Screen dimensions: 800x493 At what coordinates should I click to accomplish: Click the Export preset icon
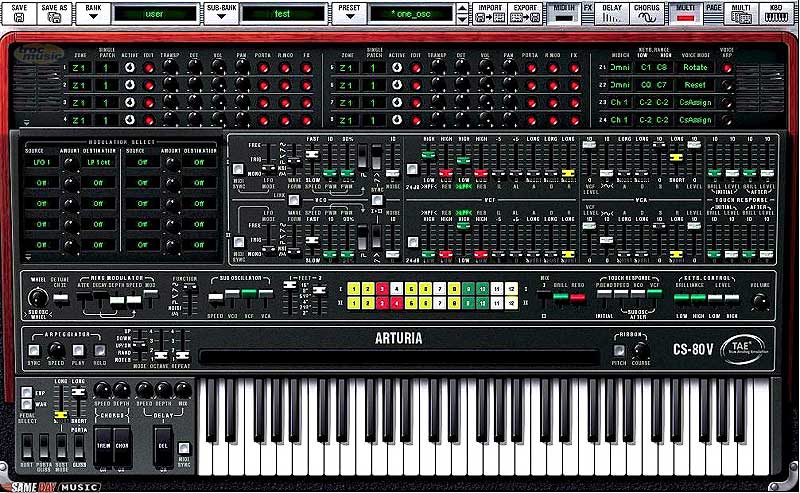point(525,14)
